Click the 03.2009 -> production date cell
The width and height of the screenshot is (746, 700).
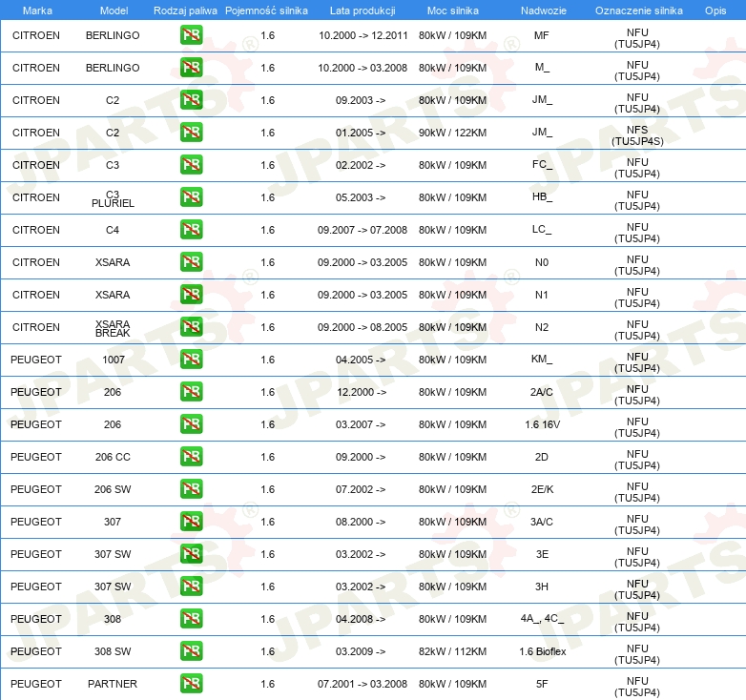point(361,651)
